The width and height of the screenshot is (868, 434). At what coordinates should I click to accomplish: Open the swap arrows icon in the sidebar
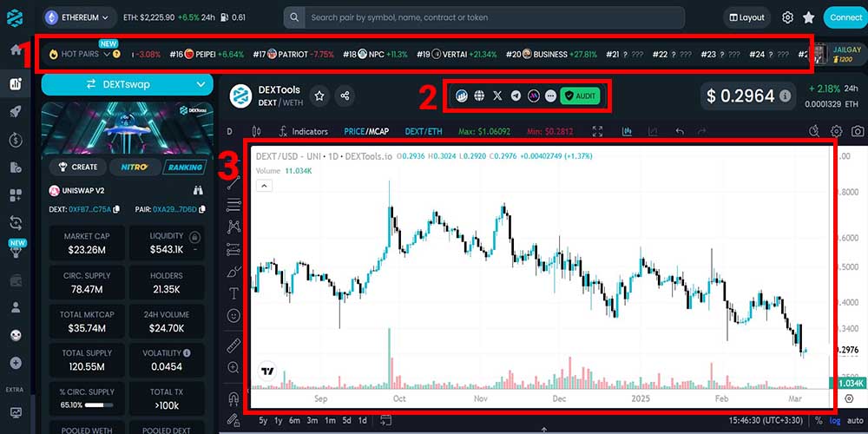tap(16, 222)
